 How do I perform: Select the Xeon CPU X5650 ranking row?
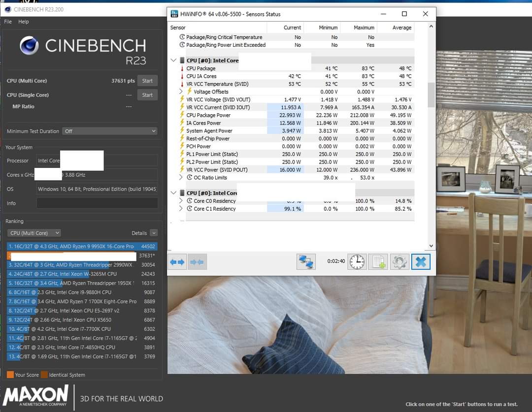pyautogui.click(x=82, y=319)
